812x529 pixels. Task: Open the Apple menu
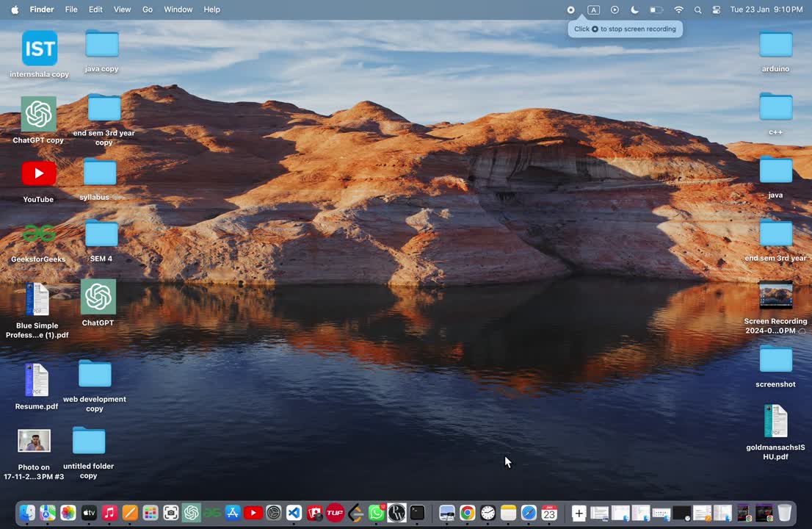pos(14,10)
